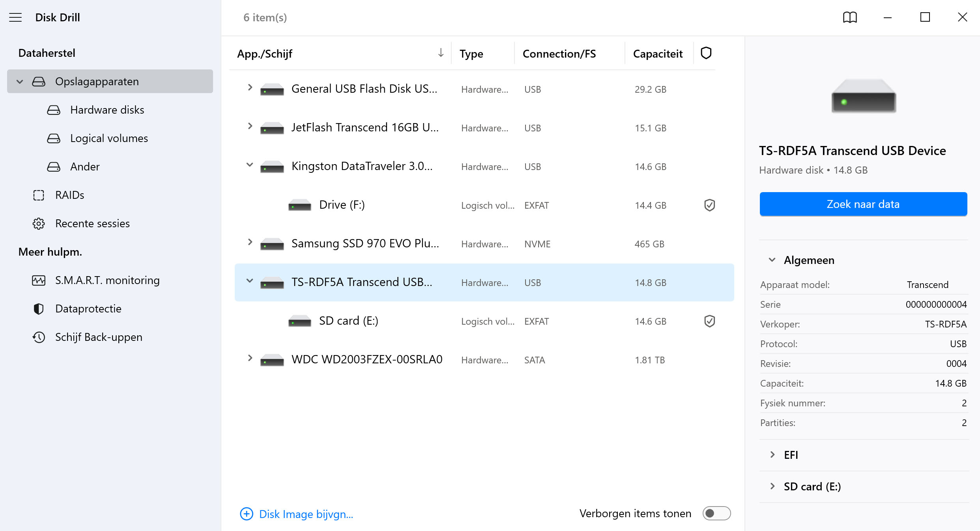The width and height of the screenshot is (980, 531).
Task: Open Hardware disks in sidebar
Action: (110, 110)
